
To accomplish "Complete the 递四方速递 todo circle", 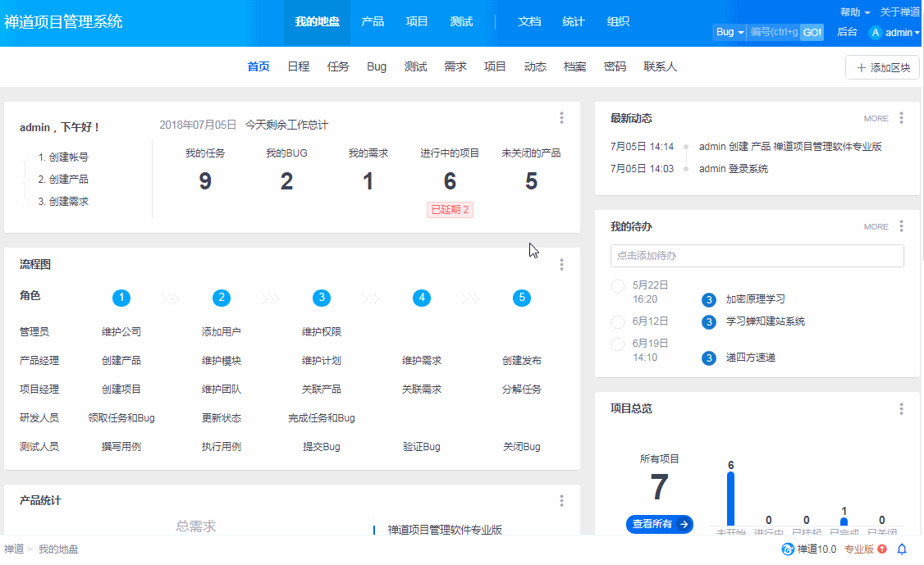I will (x=618, y=344).
